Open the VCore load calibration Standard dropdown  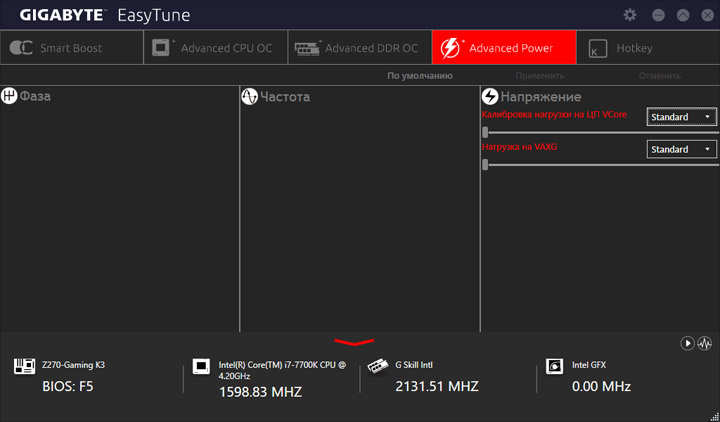pos(682,117)
